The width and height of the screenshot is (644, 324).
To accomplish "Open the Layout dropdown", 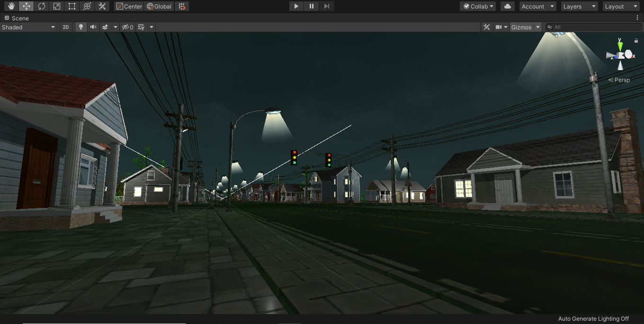I will pyautogui.click(x=621, y=6).
